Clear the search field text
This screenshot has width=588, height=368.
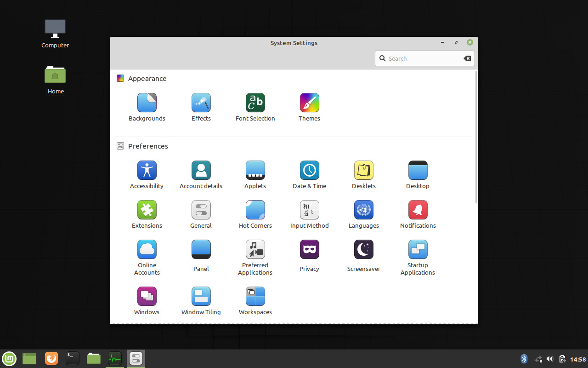click(467, 58)
